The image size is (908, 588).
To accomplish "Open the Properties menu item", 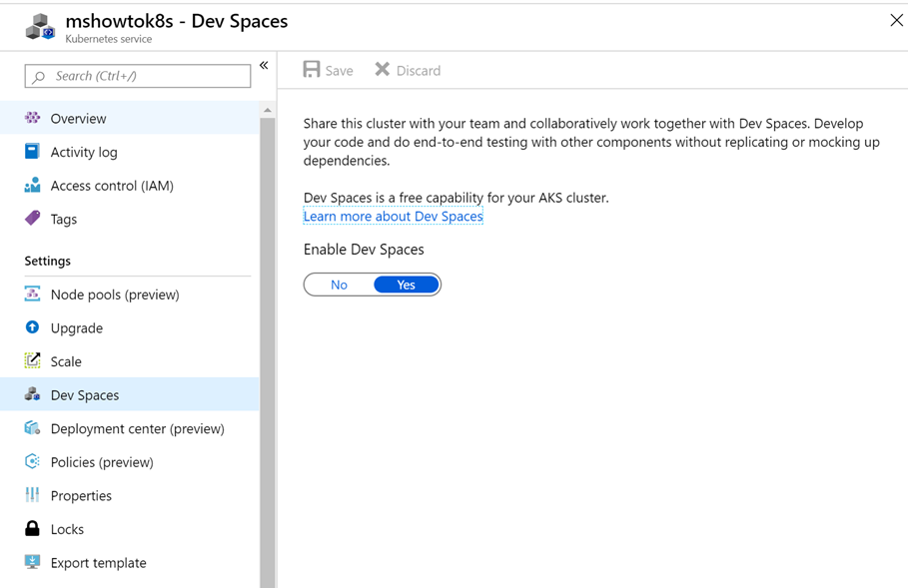I will point(130,495).
